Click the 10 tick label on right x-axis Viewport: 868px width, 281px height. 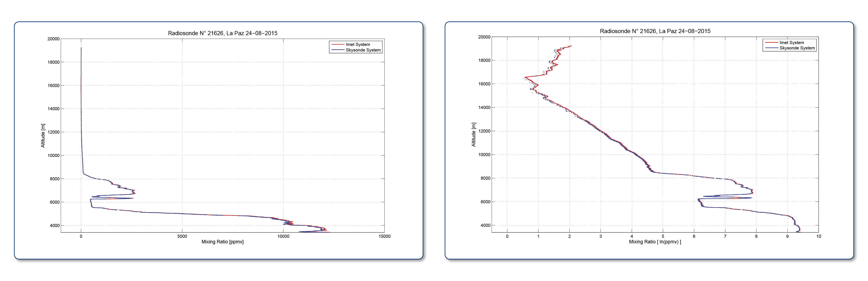tap(818, 236)
